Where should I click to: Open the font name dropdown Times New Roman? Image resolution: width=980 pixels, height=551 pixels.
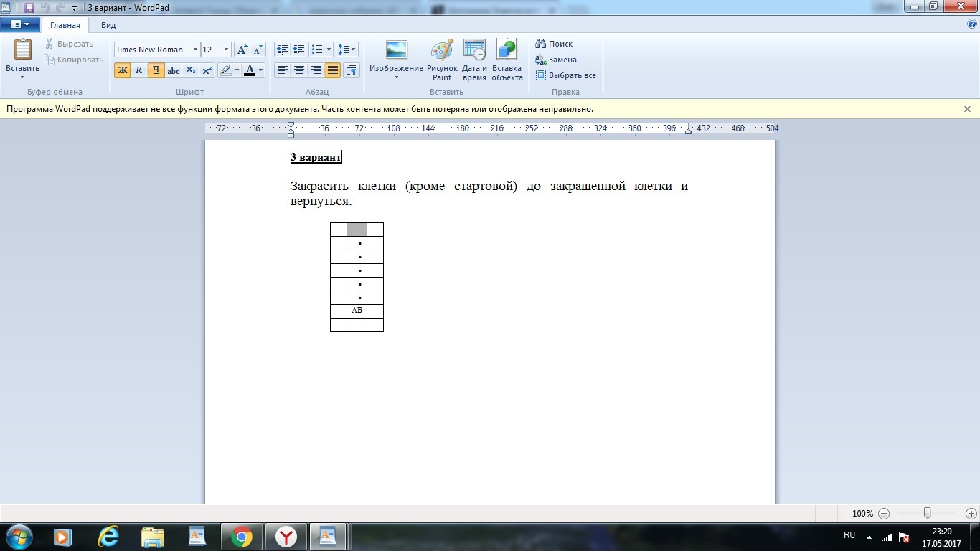click(195, 50)
